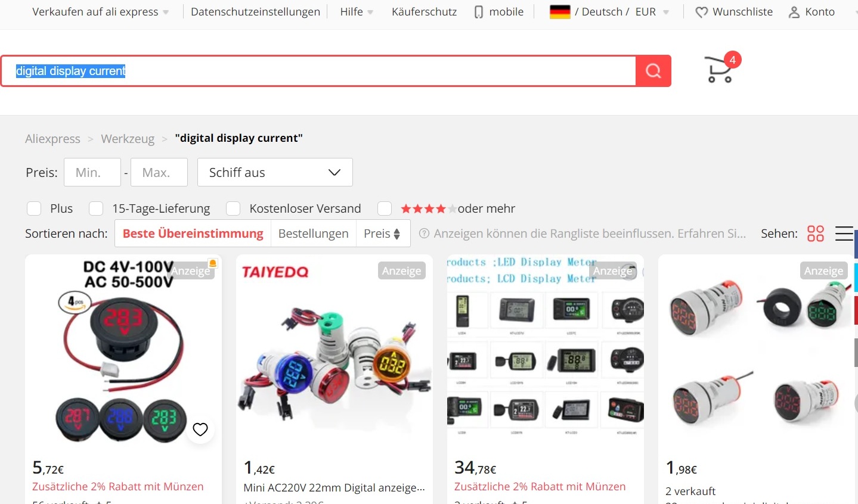Tick the Kostenloser Versand checkbox

233,209
